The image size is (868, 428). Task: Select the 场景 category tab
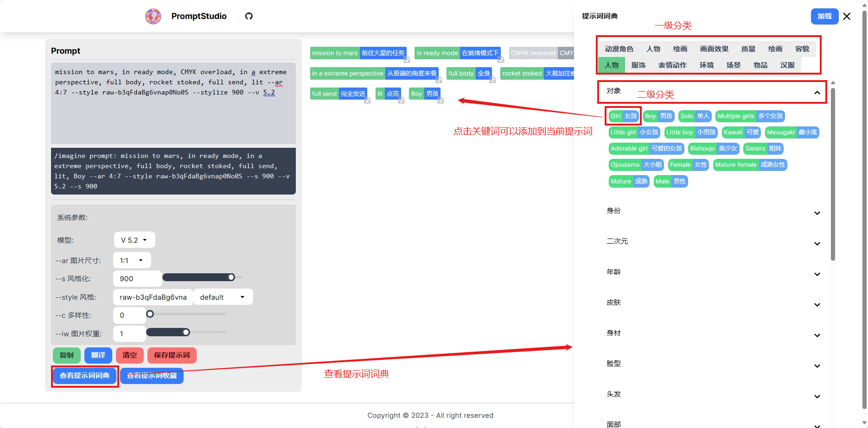[734, 65]
